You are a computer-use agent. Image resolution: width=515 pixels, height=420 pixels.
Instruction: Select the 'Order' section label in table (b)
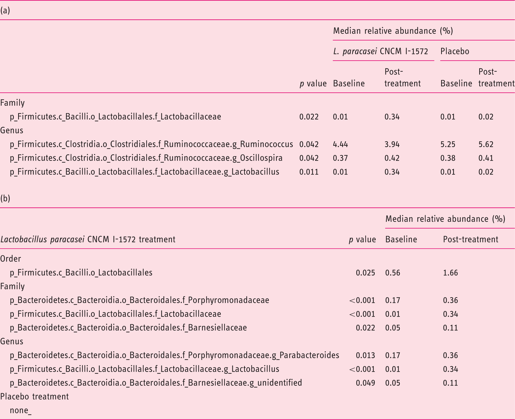[x=10, y=259]
